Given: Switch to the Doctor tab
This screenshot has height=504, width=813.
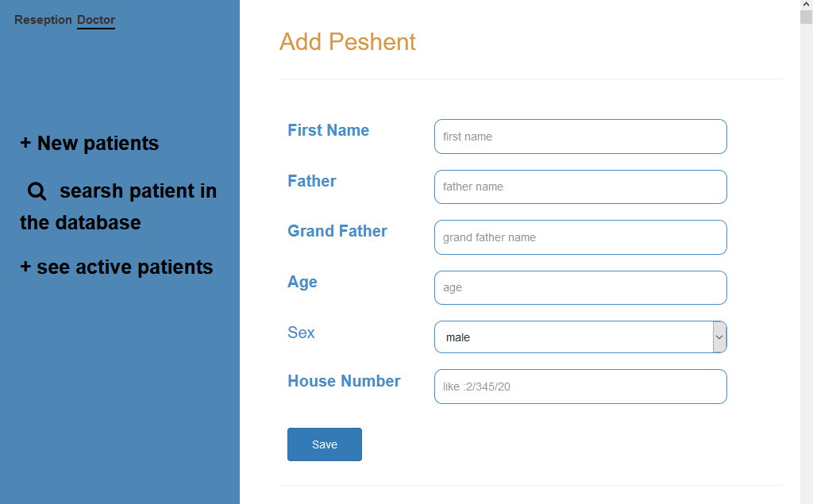Looking at the screenshot, I should [95, 20].
